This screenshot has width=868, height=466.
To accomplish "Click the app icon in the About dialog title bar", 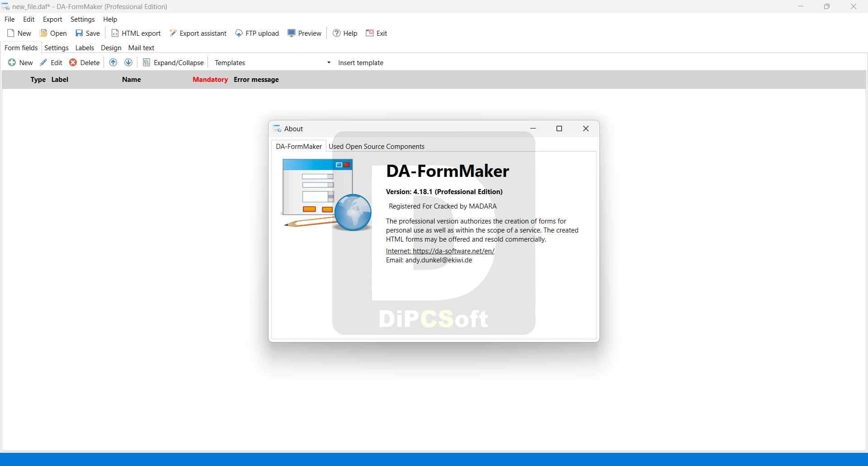I will (x=277, y=129).
